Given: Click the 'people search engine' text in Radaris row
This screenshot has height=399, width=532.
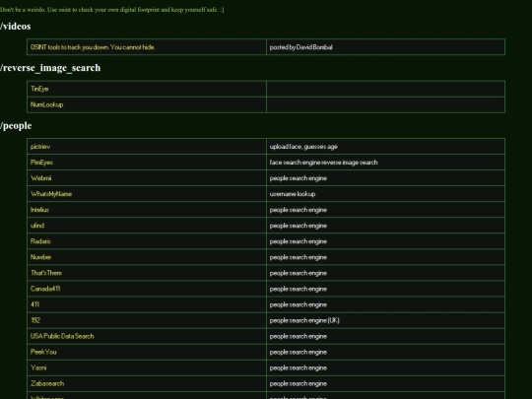Looking at the screenshot, I should pos(299,241).
